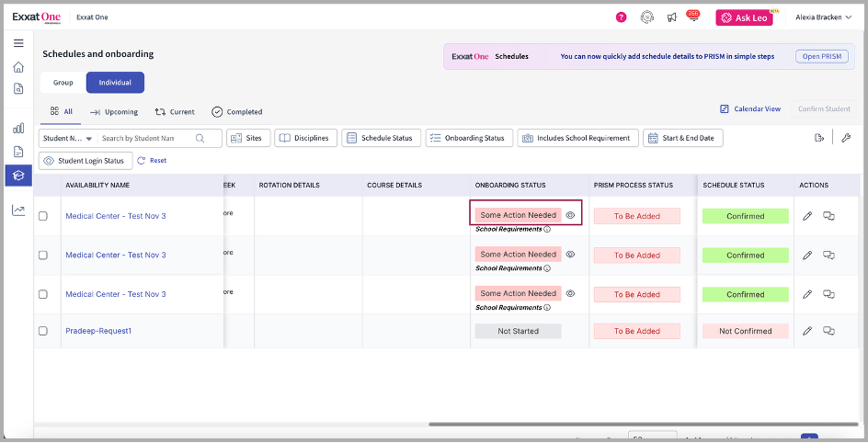Edit the Pradeep-Request1 row with the pencil icon
Viewport: 868px width, 443px height.
(x=807, y=331)
